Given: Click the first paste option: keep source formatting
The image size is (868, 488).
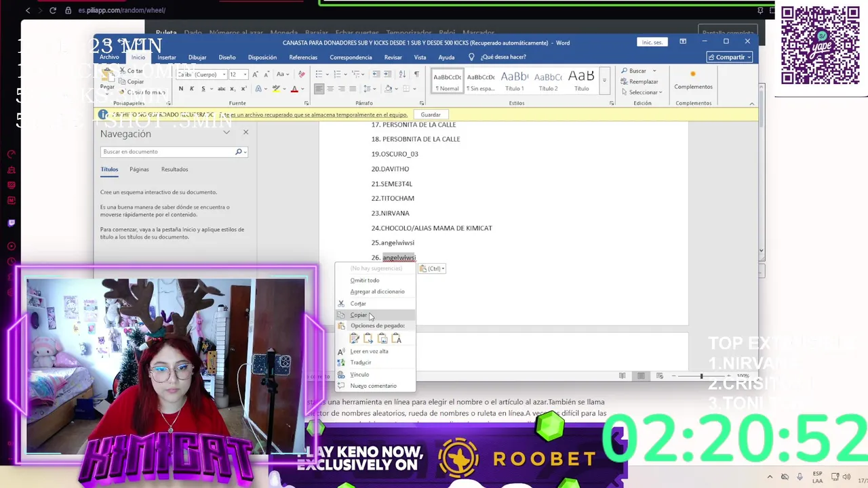Looking at the screenshot, I should coord(355,338).
